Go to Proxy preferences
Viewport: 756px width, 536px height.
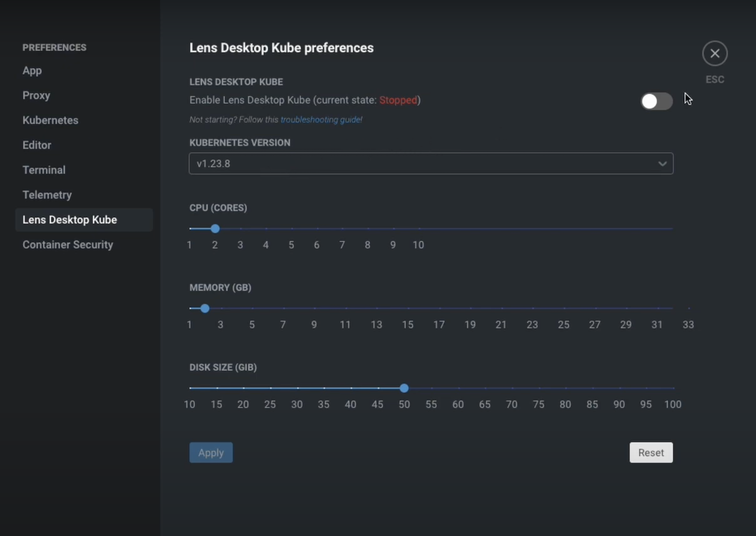[x=36, y=95]
